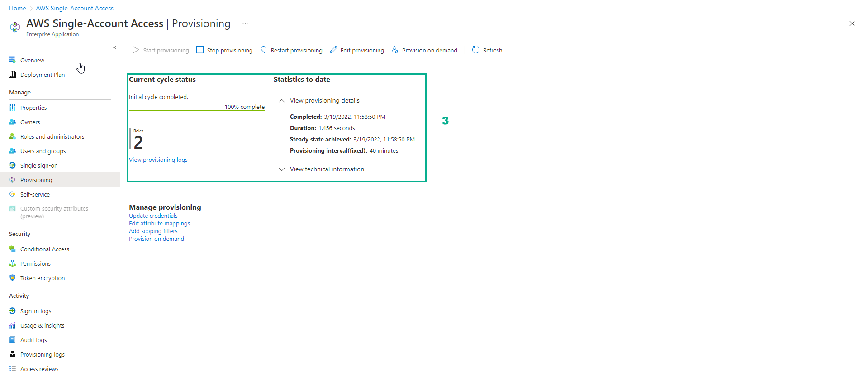Image resolution: width=868 pixels, height=385 pixels.
Task: Click View provisioning logs link
Action: point(158,160)
